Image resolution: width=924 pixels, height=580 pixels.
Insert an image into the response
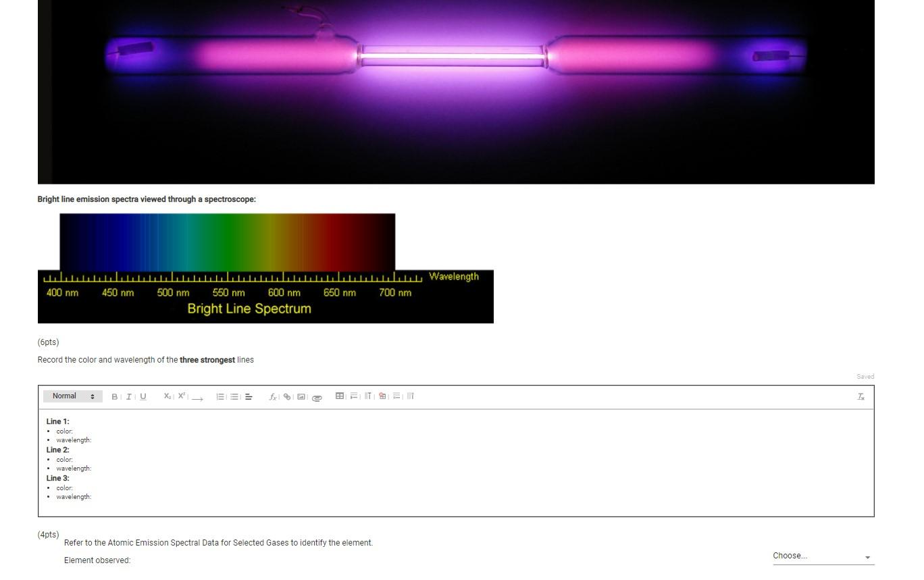tap(301, 397)
